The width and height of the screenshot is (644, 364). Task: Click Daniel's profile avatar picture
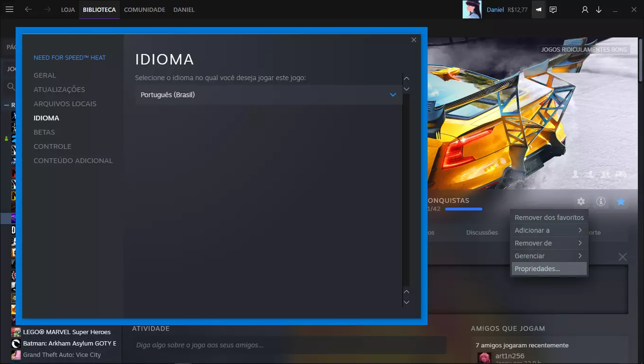coord(472,9)
